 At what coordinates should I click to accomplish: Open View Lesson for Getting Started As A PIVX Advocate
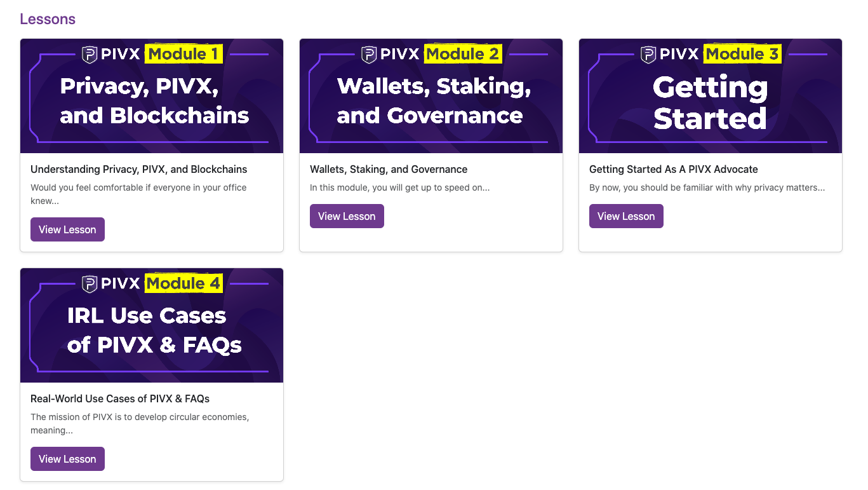click(x=626, y=216)
